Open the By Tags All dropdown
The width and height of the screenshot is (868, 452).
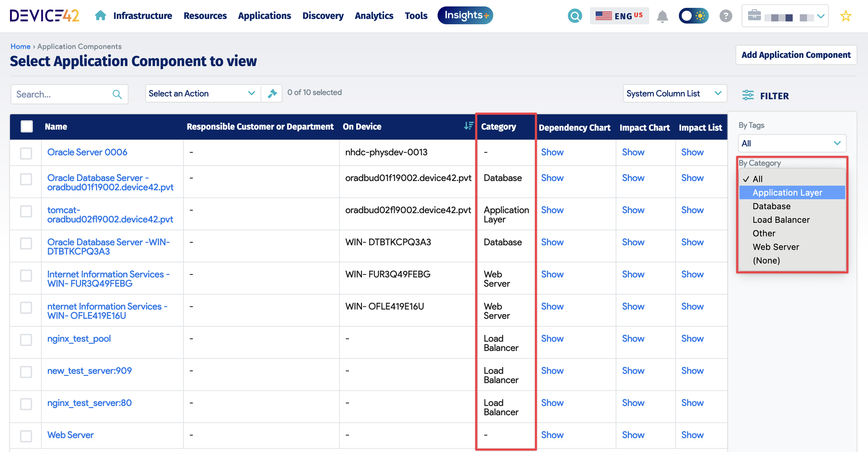click(x=791, y=144)
